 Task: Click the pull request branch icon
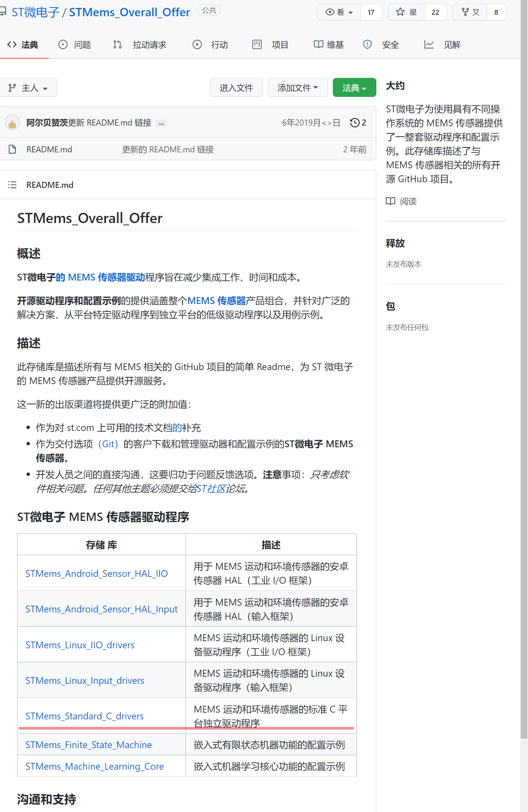point(117,45)
